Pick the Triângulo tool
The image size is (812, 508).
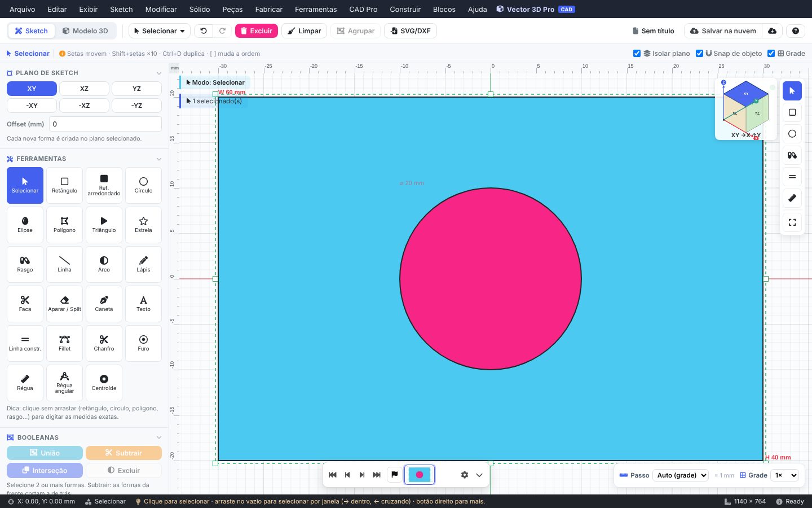(104, 225)
